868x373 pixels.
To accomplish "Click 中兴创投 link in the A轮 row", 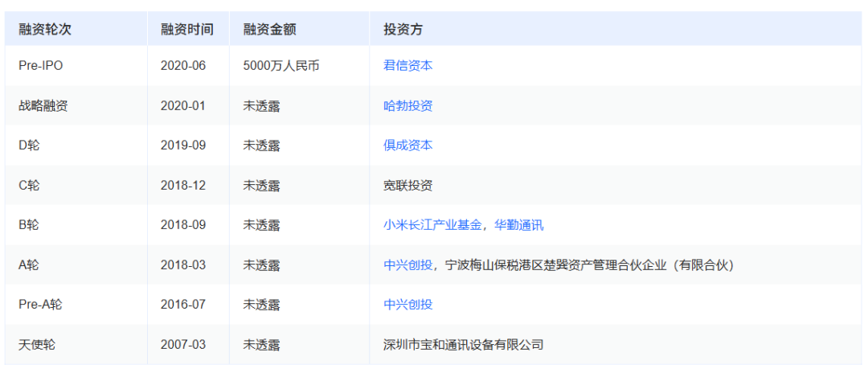I will click(x=407, y=264).
